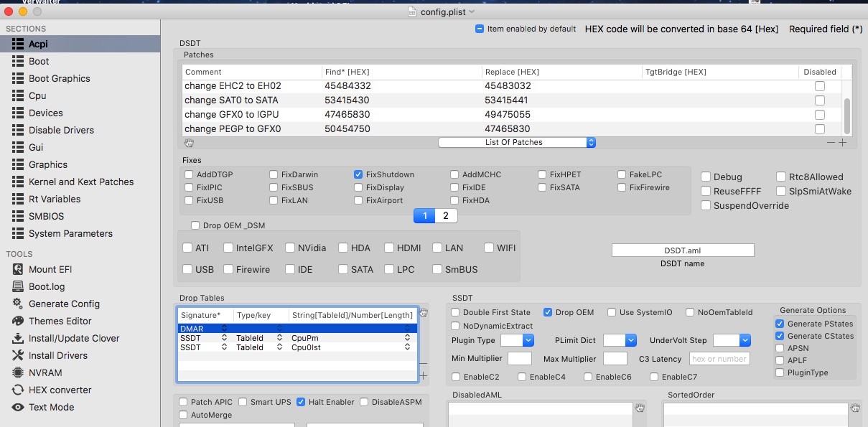868x427 pixels.
Task: Launch the Themes Editor tool
Action: coord(60,321)
